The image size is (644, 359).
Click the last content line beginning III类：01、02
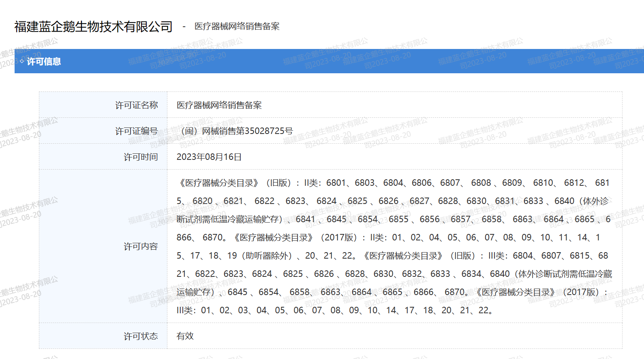point(334,310)
